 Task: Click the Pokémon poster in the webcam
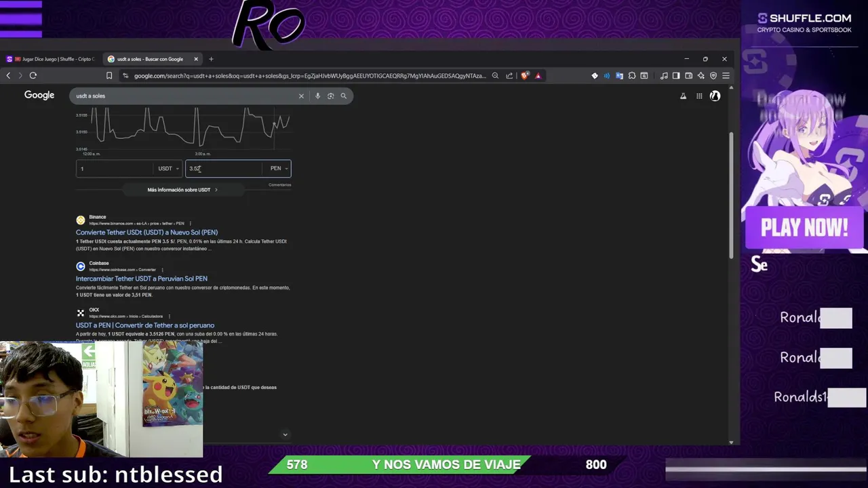172,385
